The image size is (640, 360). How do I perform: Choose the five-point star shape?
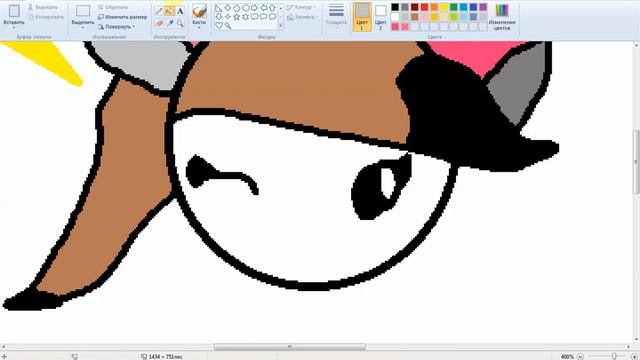pyautogui.click(x=237, y=17)
